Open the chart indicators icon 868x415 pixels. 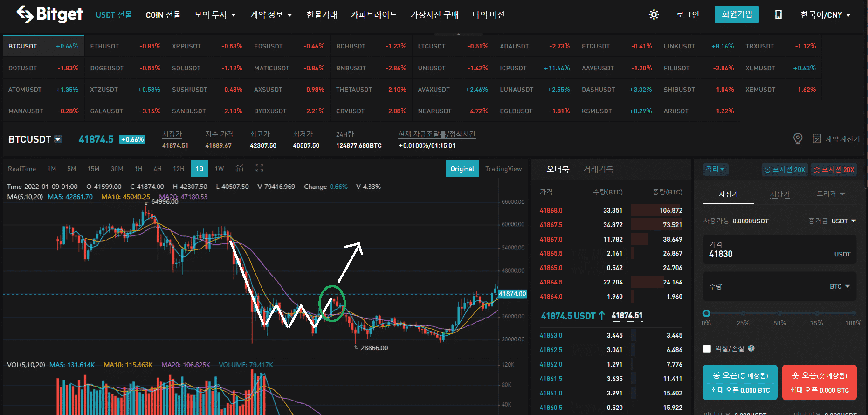(x=239, y=168)
